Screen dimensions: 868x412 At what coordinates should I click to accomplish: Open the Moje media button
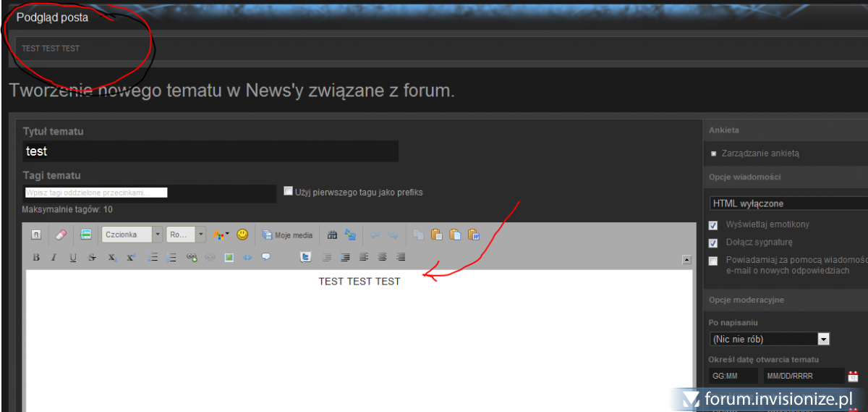(288, 235)
